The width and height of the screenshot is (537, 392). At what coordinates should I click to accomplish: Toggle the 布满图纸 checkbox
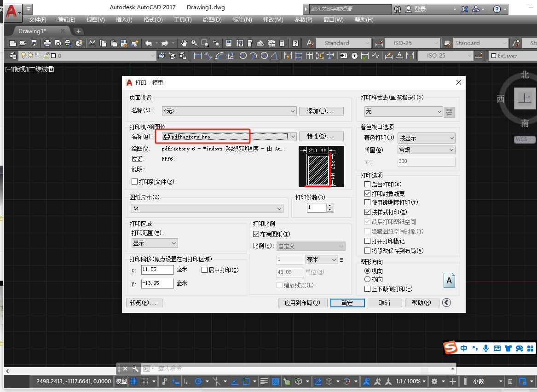[x=256, y=234]
